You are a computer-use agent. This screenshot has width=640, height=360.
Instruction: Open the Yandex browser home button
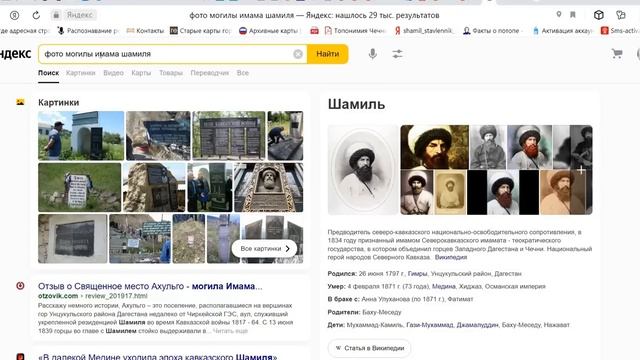point(14,15)
